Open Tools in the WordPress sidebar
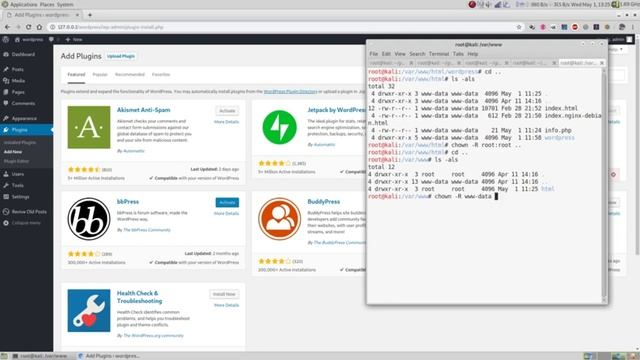 coord(18,185)
